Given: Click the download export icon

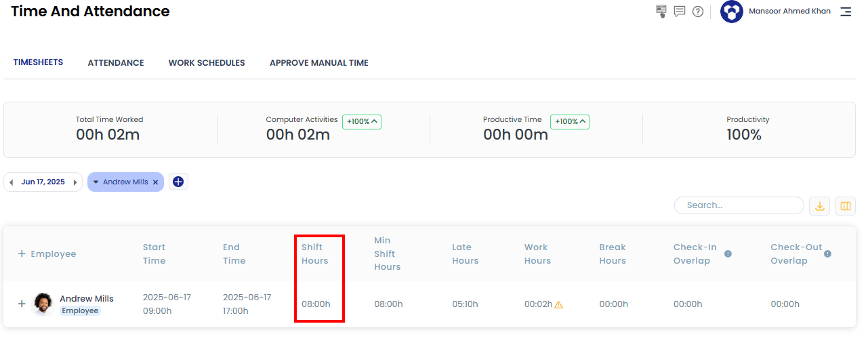Looking at the screenshot, I should 819,206.
